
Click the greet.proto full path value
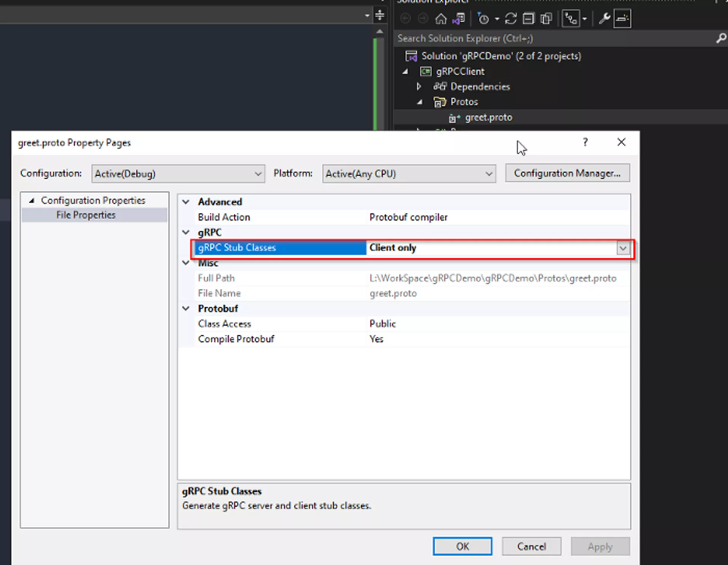[x=493, y=278]
